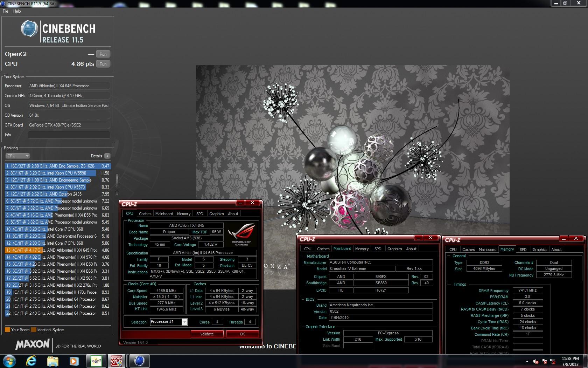Run the OpenGL benchmark
Image resolution: width=588 pixels, height=368 pixels.
pyautogui.click(x=103, y=54)
